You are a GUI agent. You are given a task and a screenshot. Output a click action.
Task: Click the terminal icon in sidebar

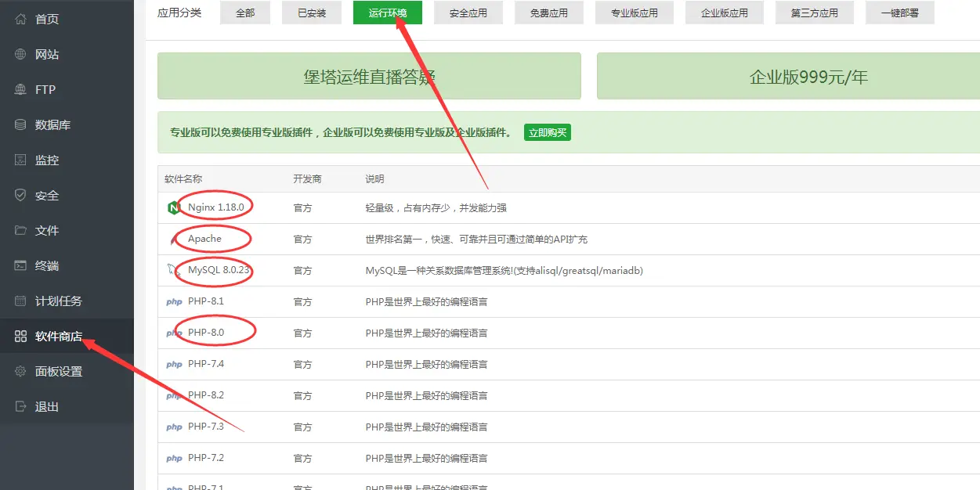coord(21,265)
